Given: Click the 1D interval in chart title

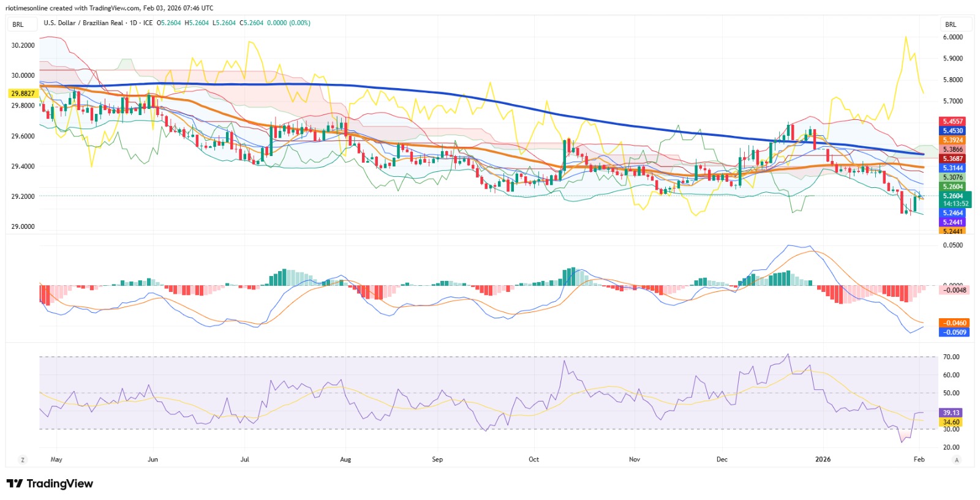Looking at the screenshot, I should [134, 23].
